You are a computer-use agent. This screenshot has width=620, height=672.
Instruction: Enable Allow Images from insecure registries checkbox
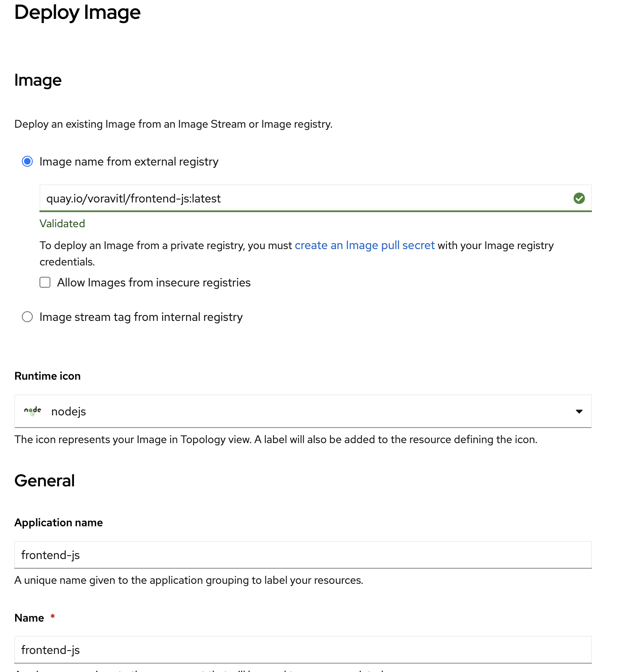pos(45,282)
